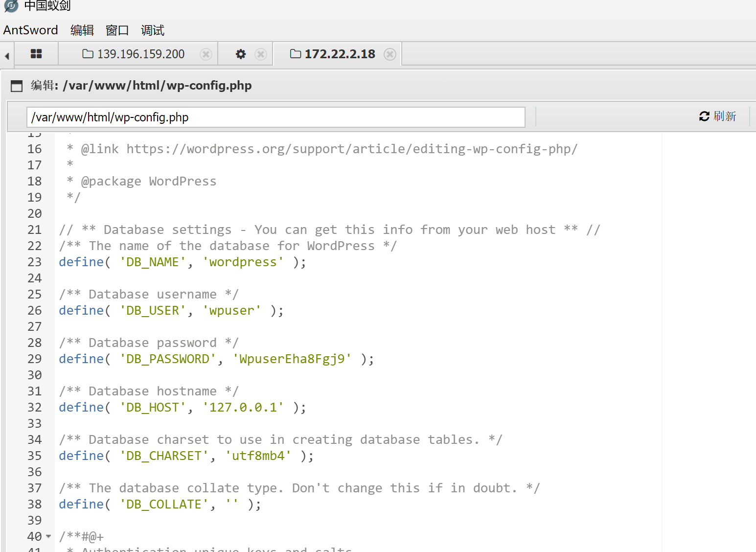Click the folder icon on 139.196.159.200 tab
This screenshot has width=756, height=552.
(88, 54)
